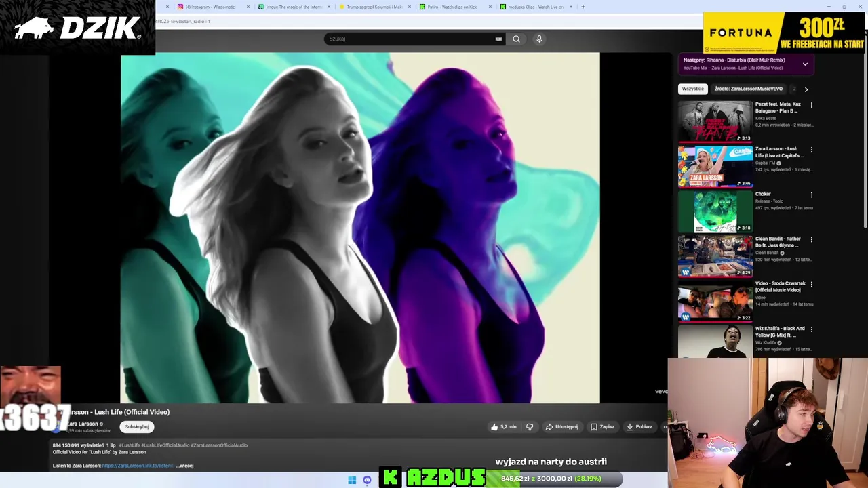
Task: Subscribe to Zara Larsson with Subskrybuj
Action: (x=136, y=426)
